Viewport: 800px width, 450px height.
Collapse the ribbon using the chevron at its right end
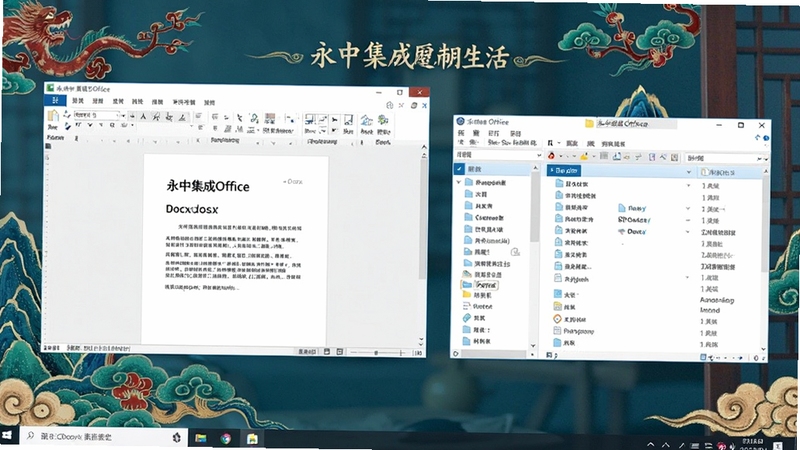click(x=424, y=147)
